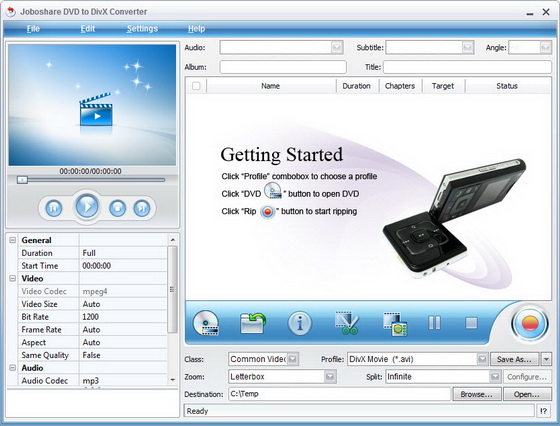560x426 pixels.
Task: Click the Chapters column header
Action: [400, 86]
